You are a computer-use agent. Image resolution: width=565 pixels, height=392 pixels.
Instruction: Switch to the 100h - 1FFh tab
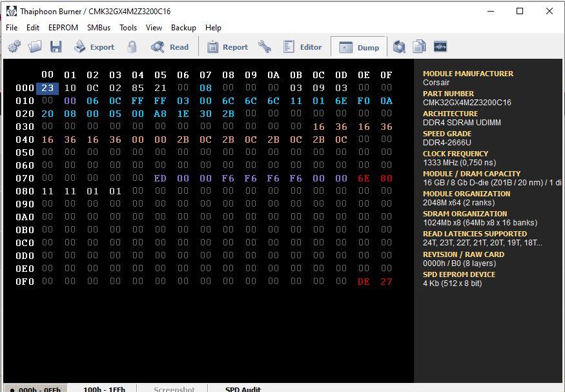[104, 389]
